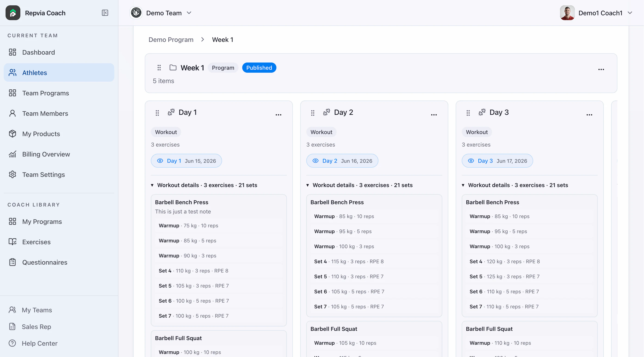Click the Jun 16, 2026 date on Day 2
Screen dimensions: 644x357
click(356, 161)
